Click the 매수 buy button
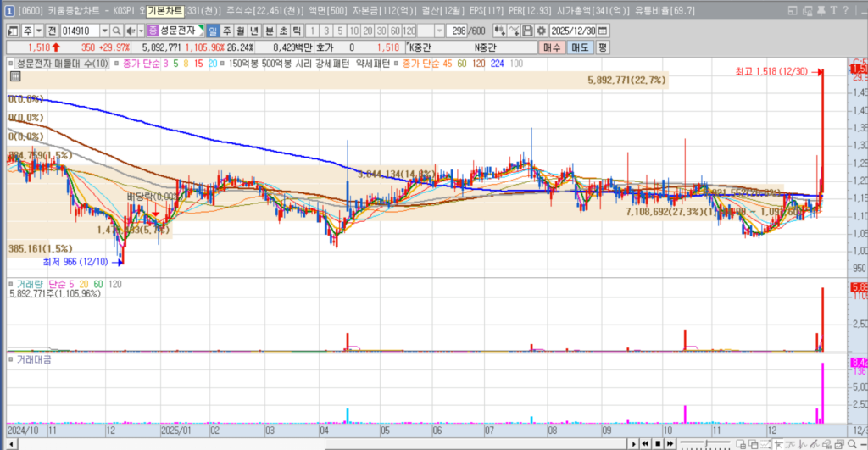Viewport: 868px width, 450px height. 552,47
